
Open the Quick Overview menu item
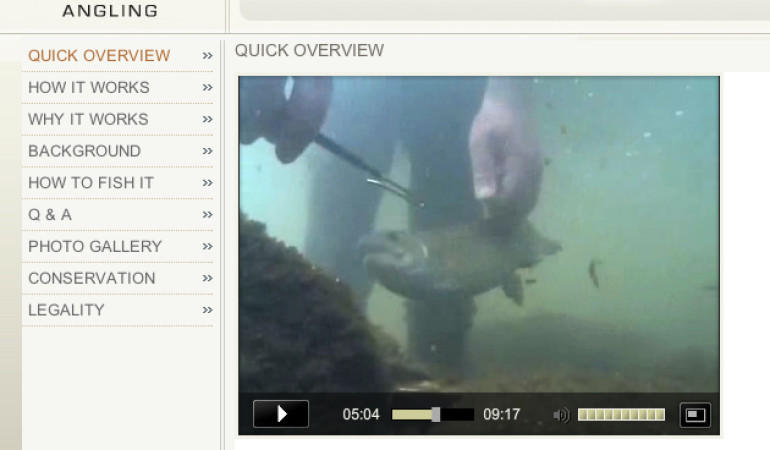pyautogui.click(x=99, y=56)
